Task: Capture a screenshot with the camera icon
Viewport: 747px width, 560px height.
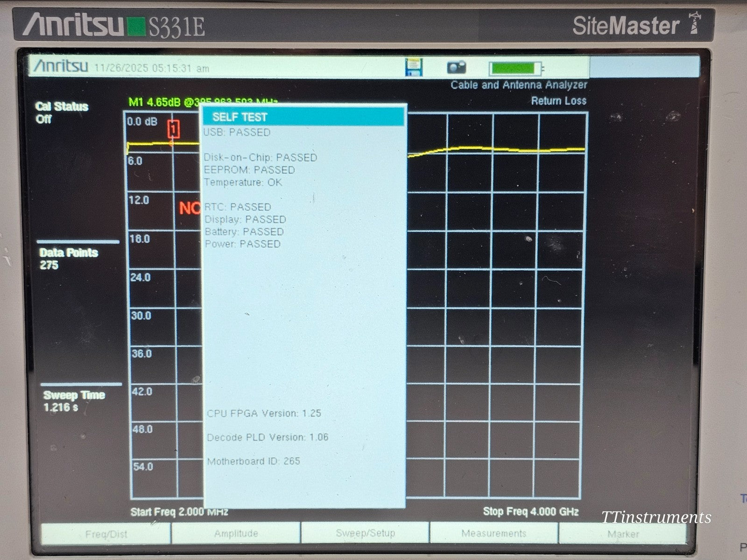Action: pyautogui.click(x=455, y=67)
